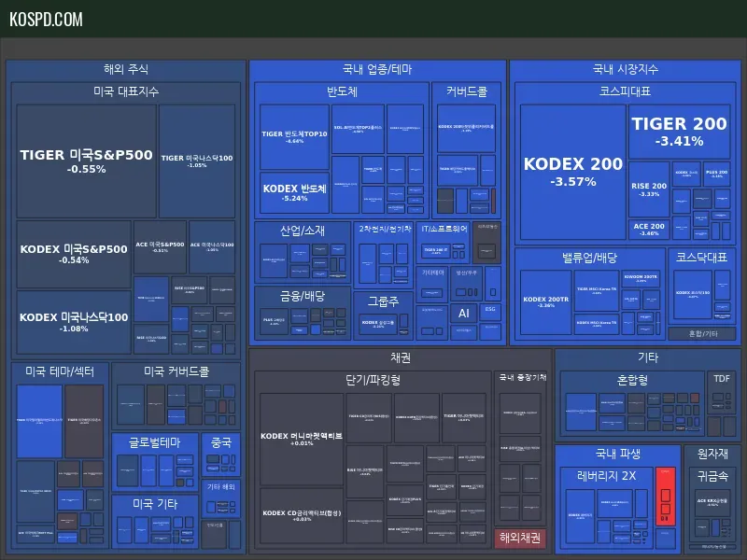Select the 레버리지 2X group header

click(x=606, y=476)
